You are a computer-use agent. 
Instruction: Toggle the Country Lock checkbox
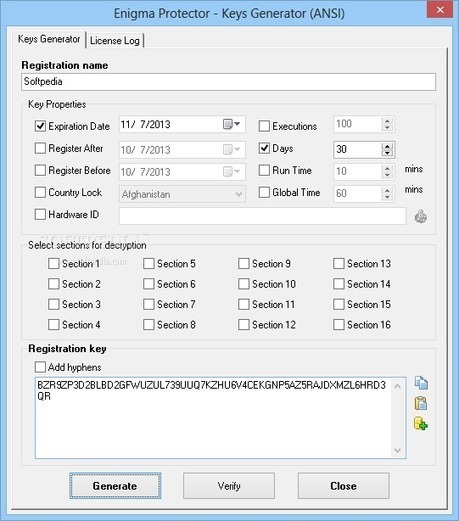[x=40, y=192]
